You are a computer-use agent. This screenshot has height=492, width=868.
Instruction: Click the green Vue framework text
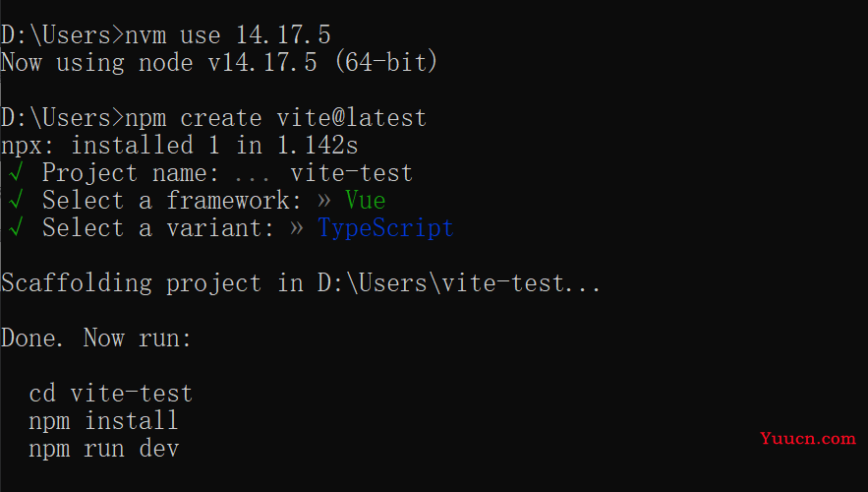tap(366, 200)
